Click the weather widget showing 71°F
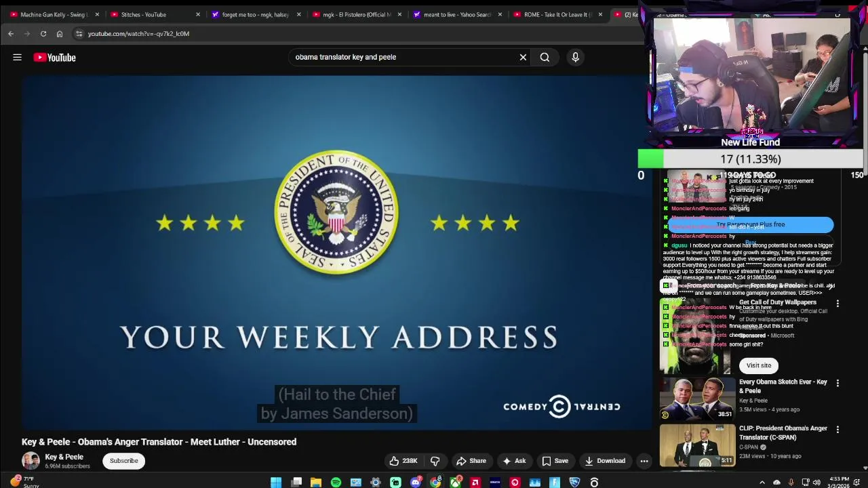 24,482
